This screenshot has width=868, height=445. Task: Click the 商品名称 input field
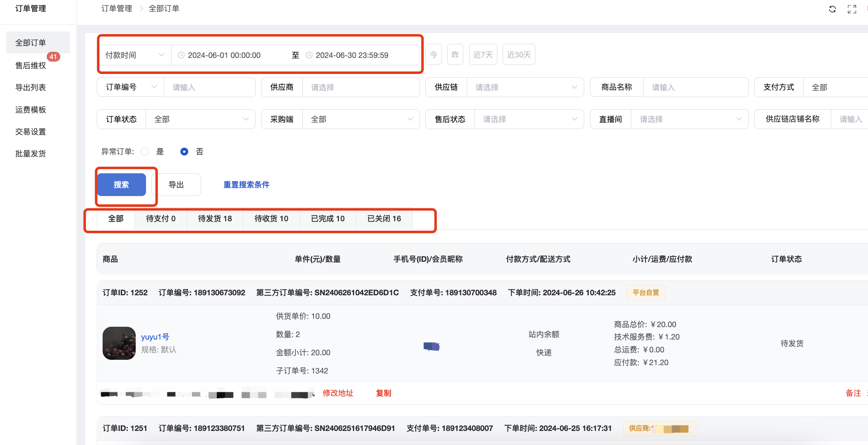tap(695, 87)
